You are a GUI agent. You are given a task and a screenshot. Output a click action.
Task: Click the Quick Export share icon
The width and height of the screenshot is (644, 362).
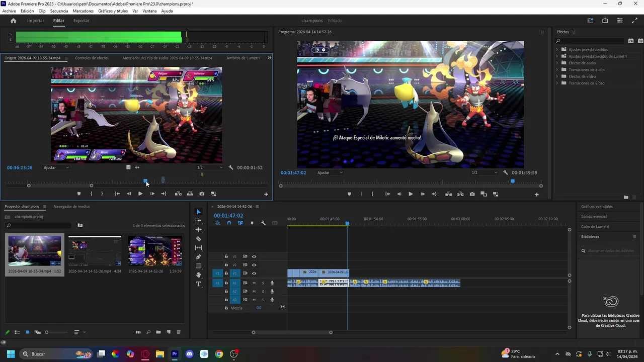605,21
